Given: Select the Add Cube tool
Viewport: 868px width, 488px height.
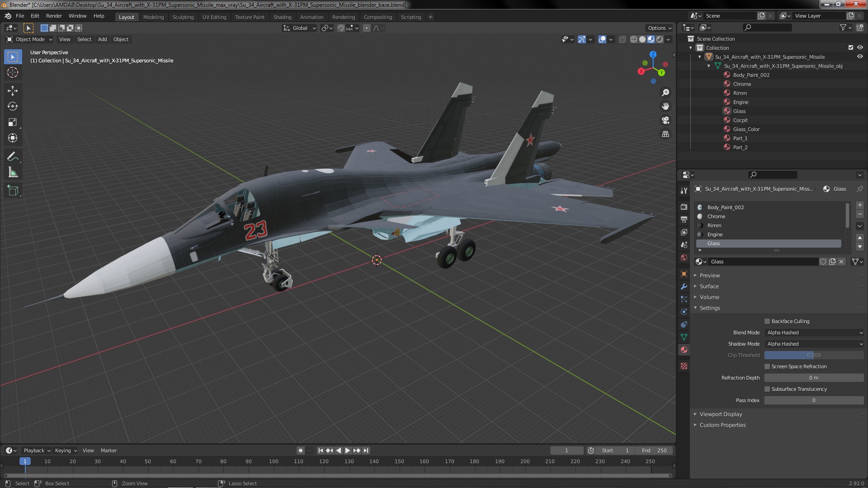Looking at the screenshot, I should [x=13, y=191].
